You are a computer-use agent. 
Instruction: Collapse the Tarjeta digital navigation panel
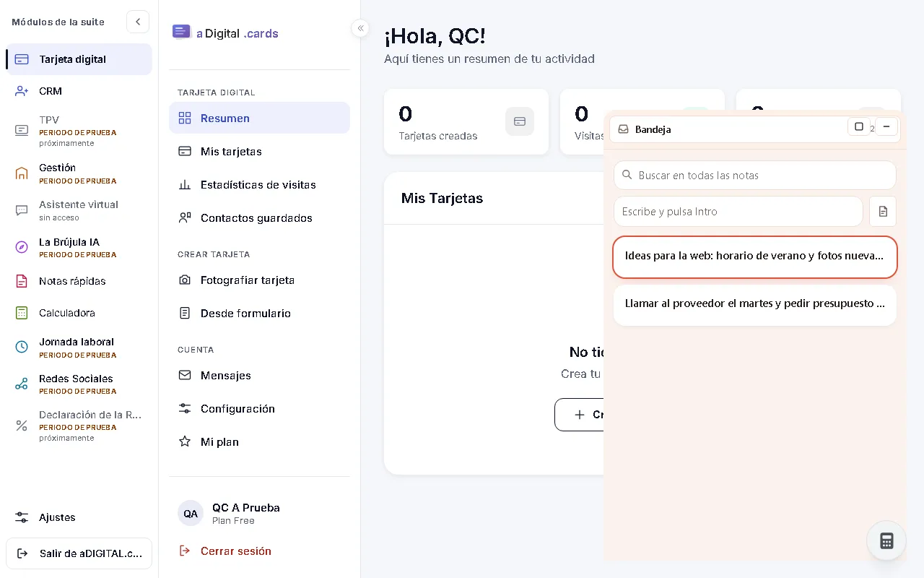pos(360,28)
